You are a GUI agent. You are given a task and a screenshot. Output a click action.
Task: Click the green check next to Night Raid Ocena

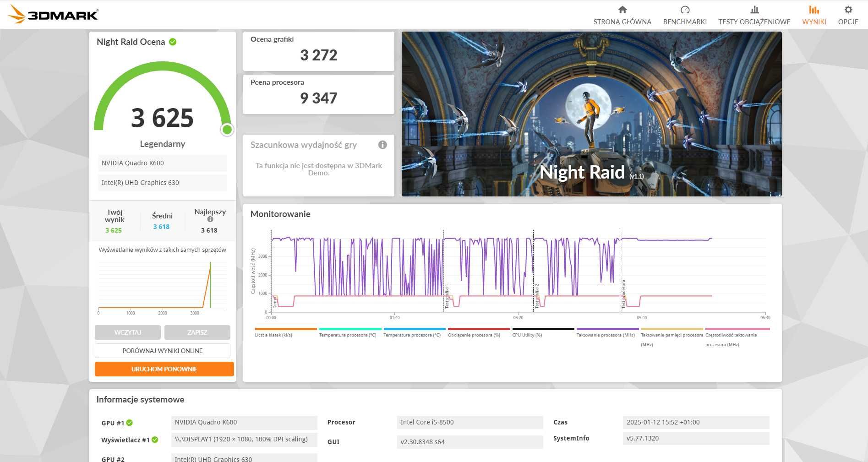click(x=173, y=42)
